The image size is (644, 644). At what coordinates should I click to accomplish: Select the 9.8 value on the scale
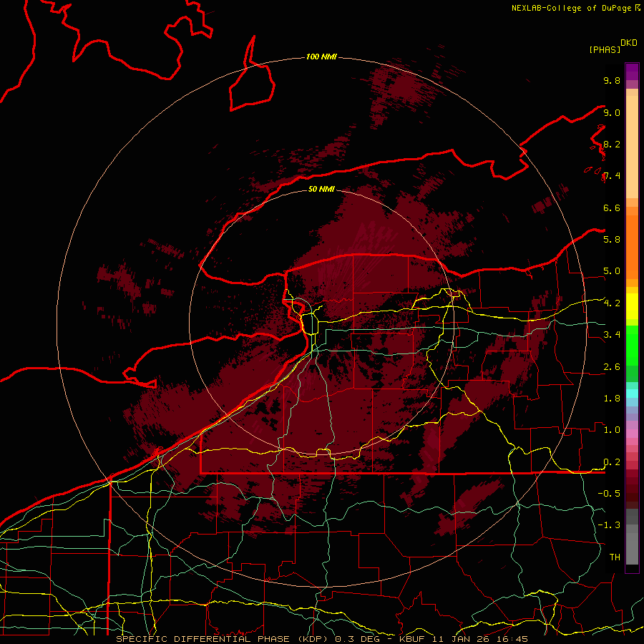click(612, 80)
